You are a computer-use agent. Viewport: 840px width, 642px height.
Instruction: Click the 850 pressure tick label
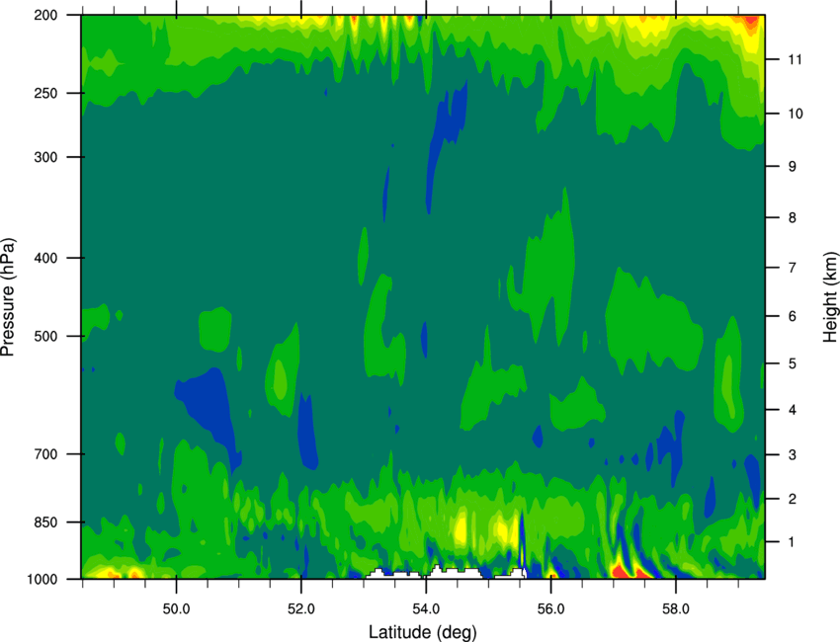(46, 522)
